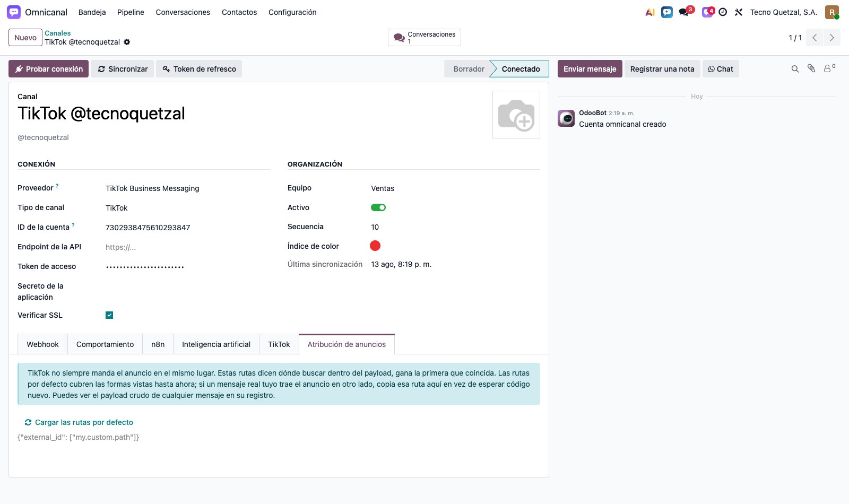Image resolution: width=849 pixels, height=504 pixels.
Task: Open the Tipo de canal dropdown
Action: tap(188, 208)
